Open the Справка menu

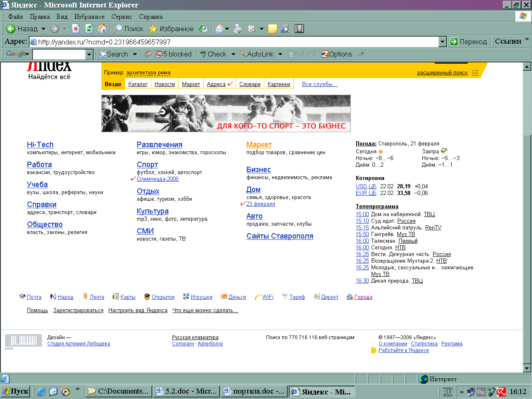pyautogui.click(x=150, y=17)
